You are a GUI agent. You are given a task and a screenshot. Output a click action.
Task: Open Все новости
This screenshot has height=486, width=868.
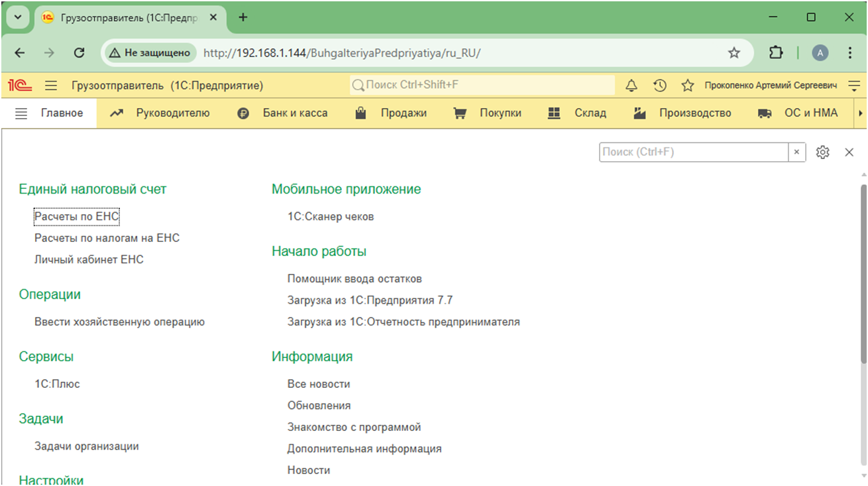(x=319, y=384)
